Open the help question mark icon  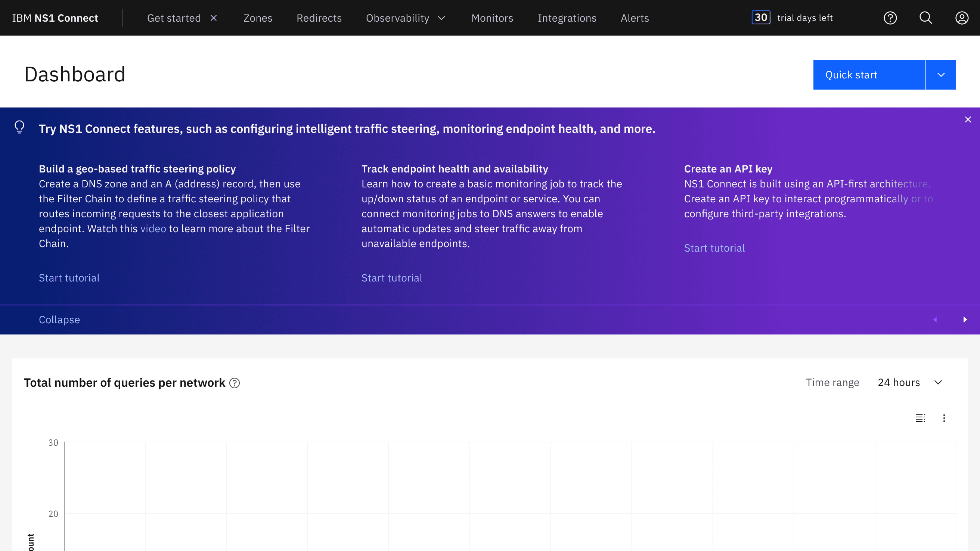tap(890, 18)
